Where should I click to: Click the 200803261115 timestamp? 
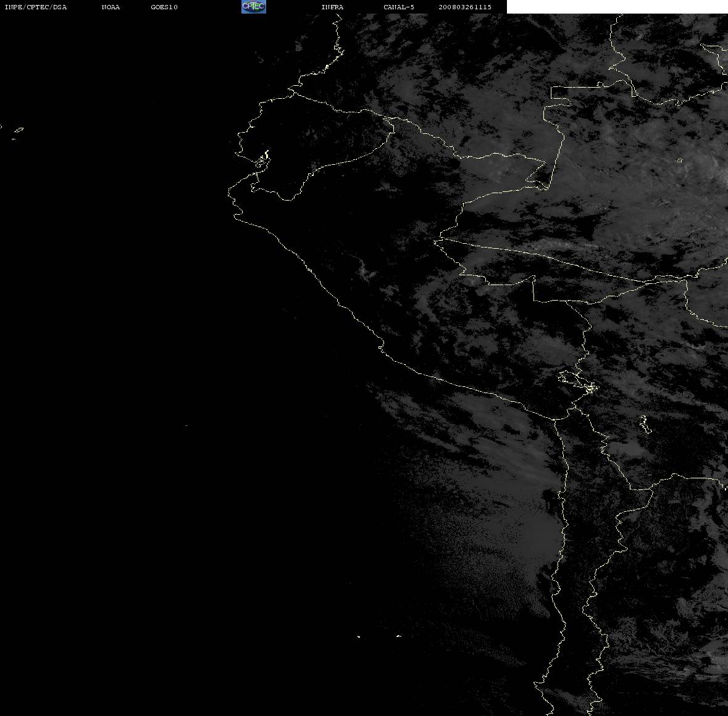point(465,7)
